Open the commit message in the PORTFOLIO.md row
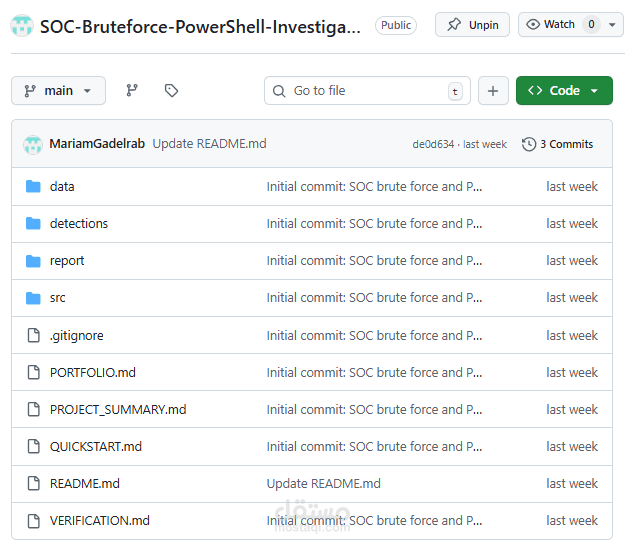The image size is (625, 545). [374, 372]
